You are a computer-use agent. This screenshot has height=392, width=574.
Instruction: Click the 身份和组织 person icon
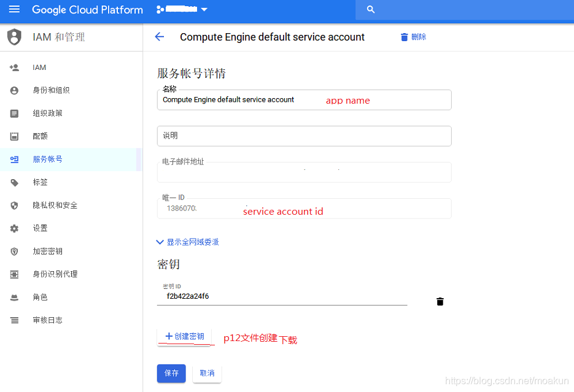[x=14, y=90]
